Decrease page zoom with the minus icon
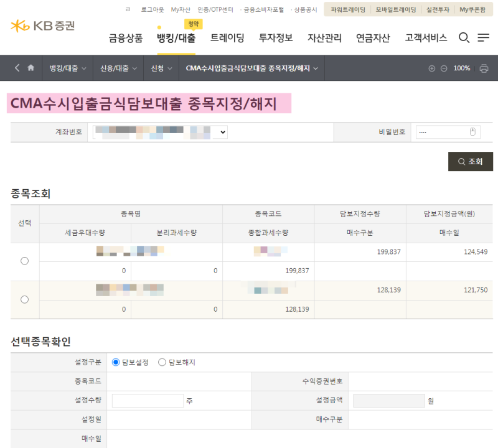498x448 pixels. [x=443, y=68]
